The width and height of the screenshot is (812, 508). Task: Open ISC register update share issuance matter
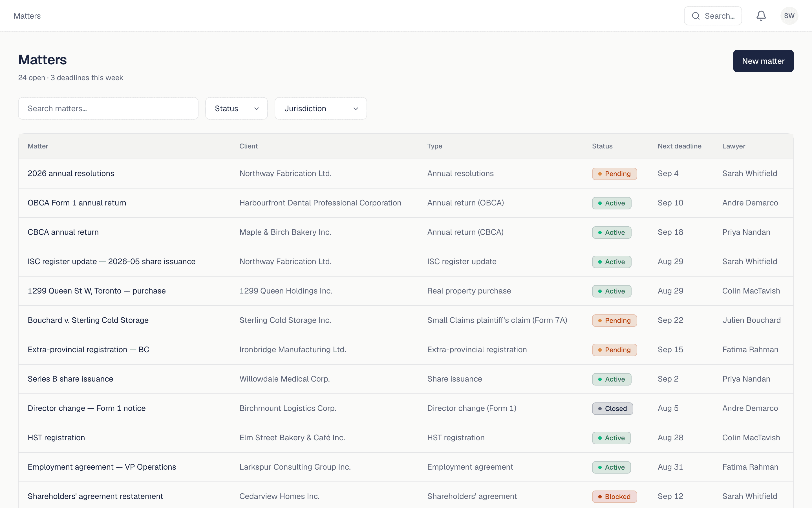tap(111, 261)
